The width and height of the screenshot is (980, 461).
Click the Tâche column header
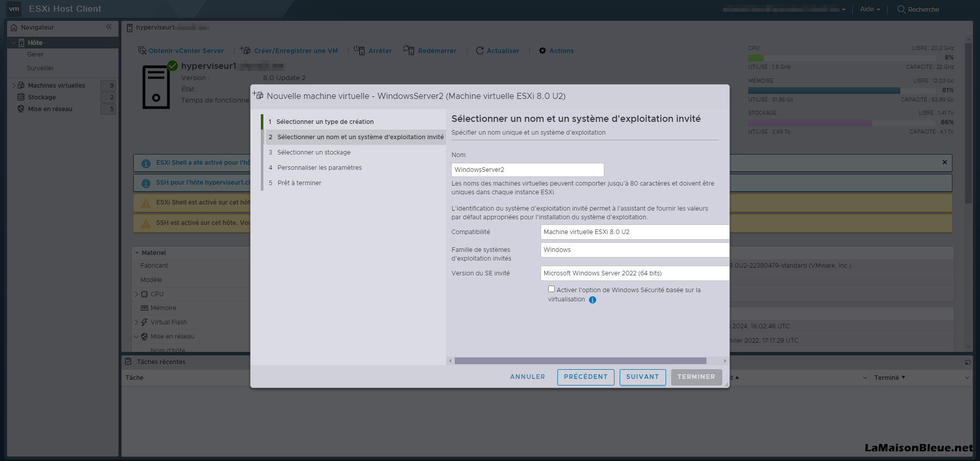point(135,378)
